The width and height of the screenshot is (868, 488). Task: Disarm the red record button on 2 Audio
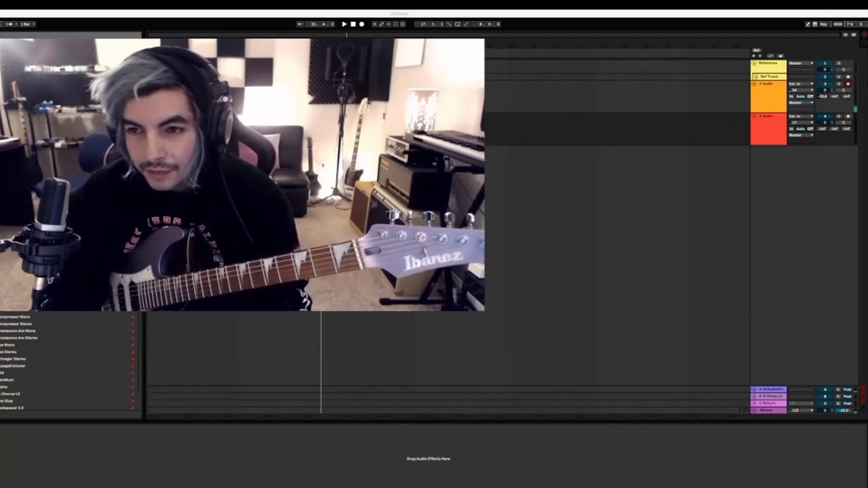click(848, 84)
